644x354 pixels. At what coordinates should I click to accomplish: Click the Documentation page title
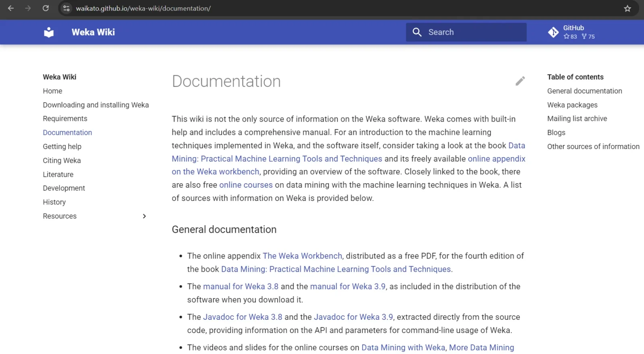(x=226, y=81)
